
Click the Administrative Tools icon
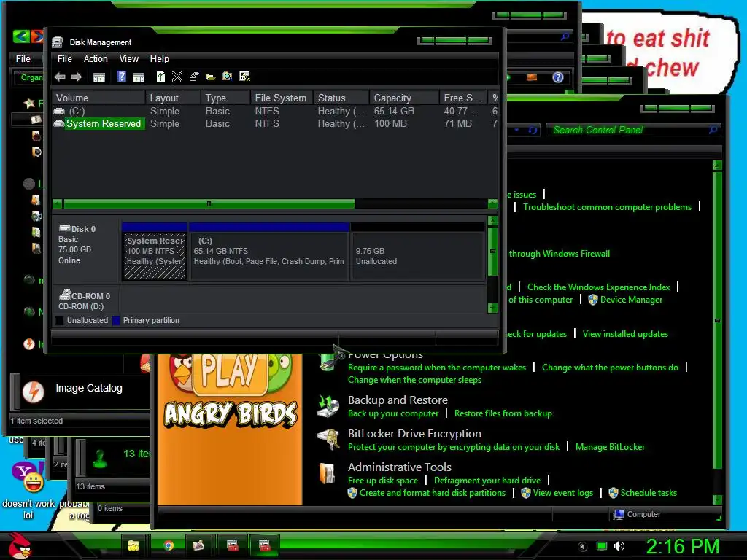[328, 473]
